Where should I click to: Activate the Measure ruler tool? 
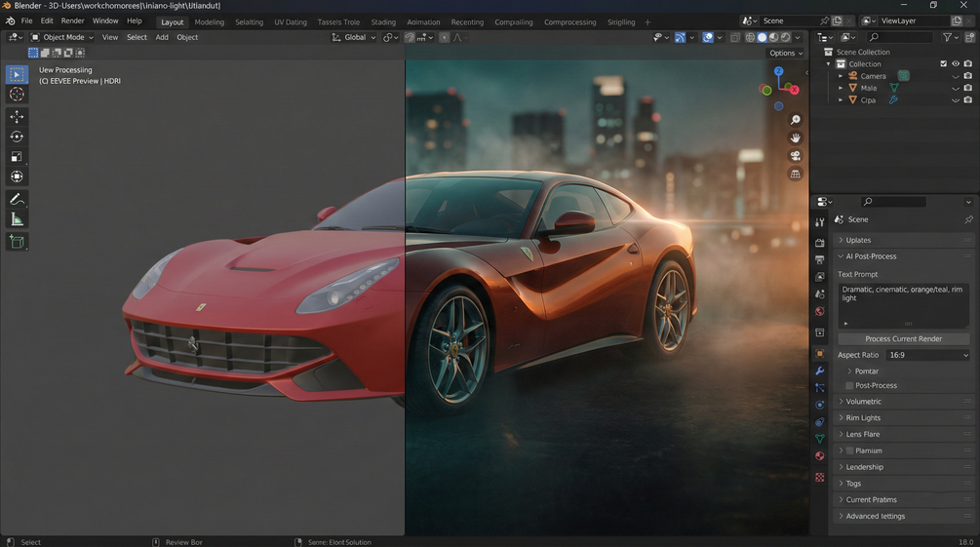click(x=17, y=219)
